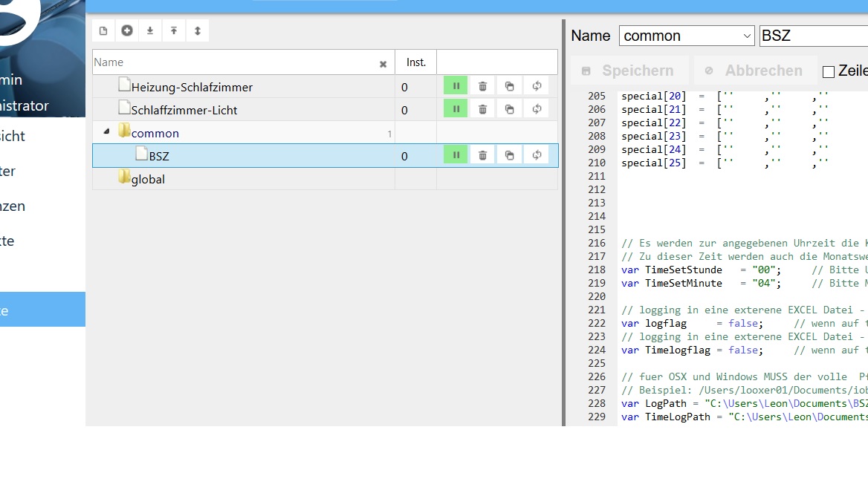Pause the BSZ script
The height and width of the screenshot is (496, 868).
coord(456,155)
